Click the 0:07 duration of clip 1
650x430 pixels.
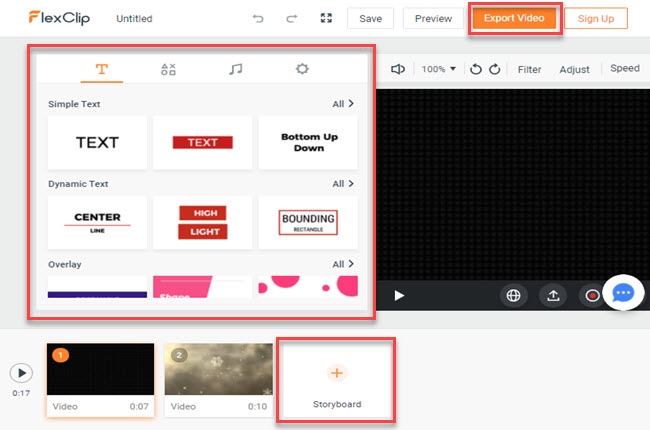click(139, 407)
